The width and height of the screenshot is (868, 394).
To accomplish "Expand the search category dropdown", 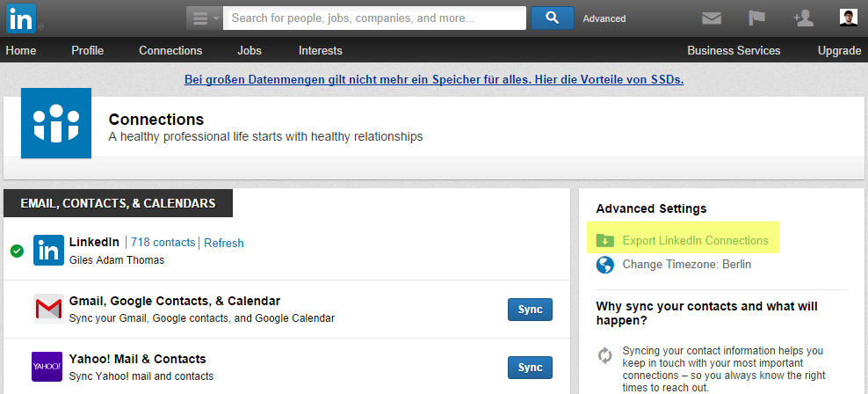I will (x=204, y=18).
